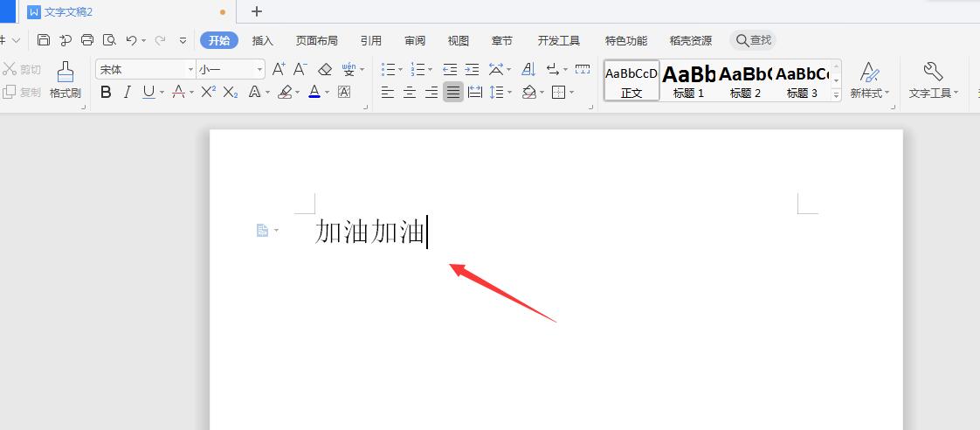Screen dimensions: 980x430
Task: Click the Format Painter 格式刷 button
Action: (65, 80)
